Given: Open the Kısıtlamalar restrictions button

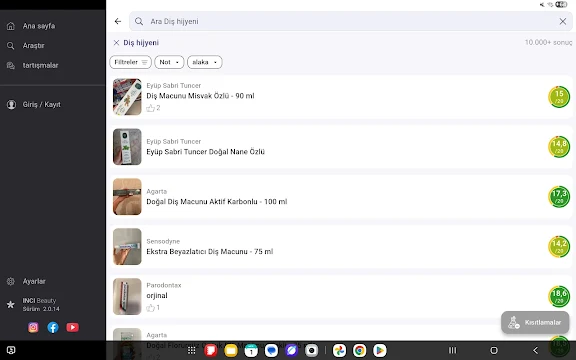Looking at the screenshot, I should [535, 323].
